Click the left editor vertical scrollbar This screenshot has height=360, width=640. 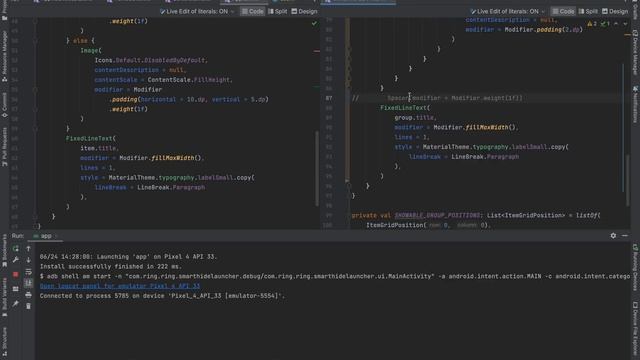[x=317, y=168]
